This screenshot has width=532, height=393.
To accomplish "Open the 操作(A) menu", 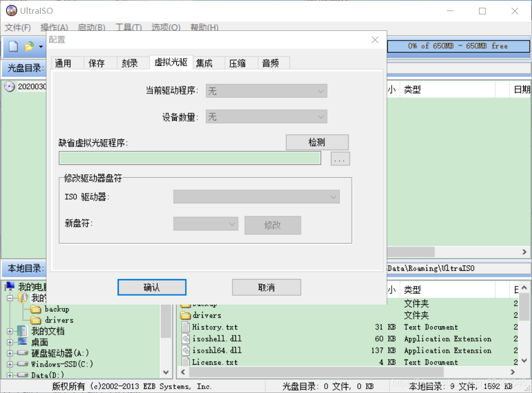I will (54, 28).
